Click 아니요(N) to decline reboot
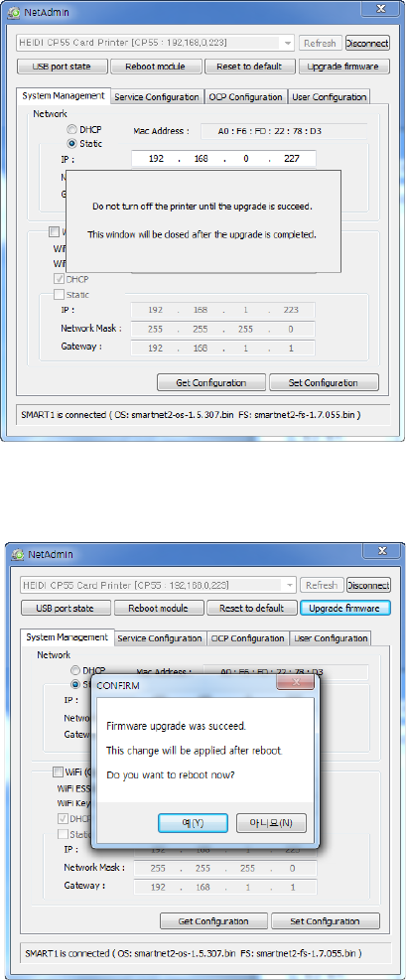Viewport: 406px width, 980px height. 272,822
